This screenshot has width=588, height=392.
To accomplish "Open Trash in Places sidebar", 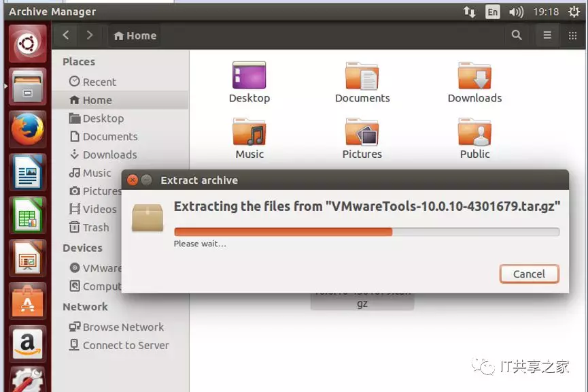I will pyautogui.click(x=89, y=227).
